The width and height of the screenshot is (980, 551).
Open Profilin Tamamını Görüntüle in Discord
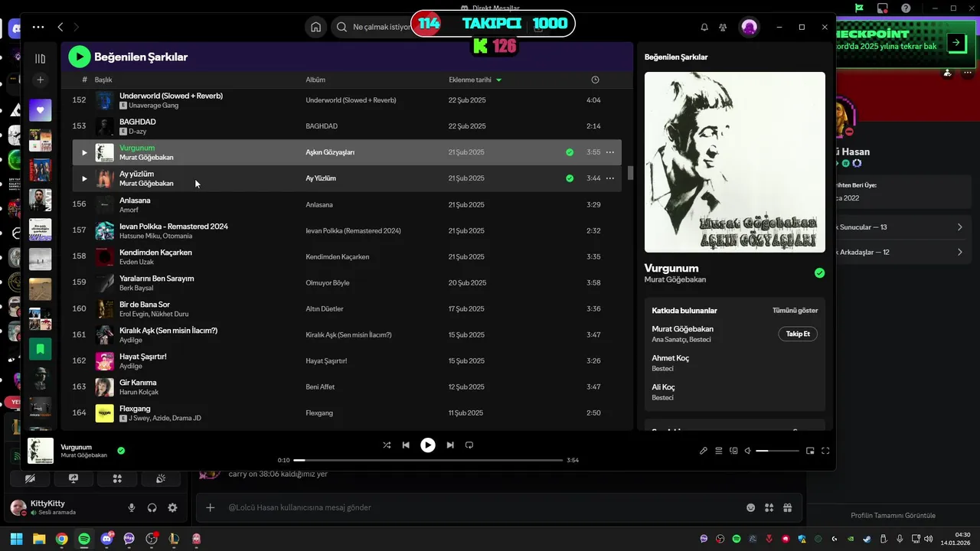tap(893, 515)
